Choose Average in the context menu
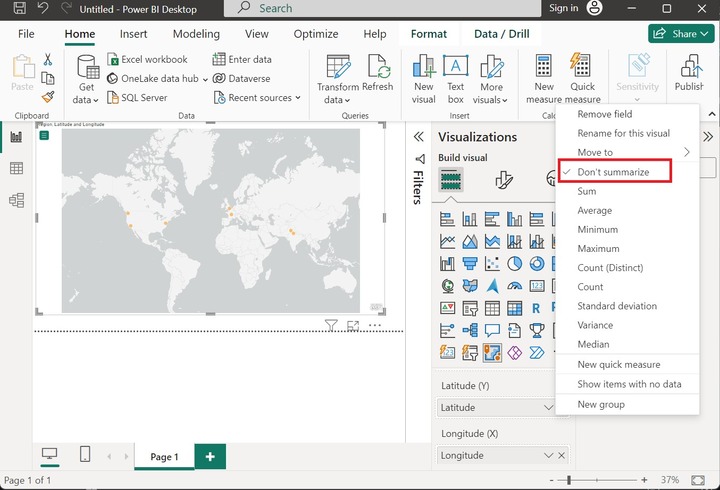Screen dimensions: 720x490 click(x=594, y=211)
